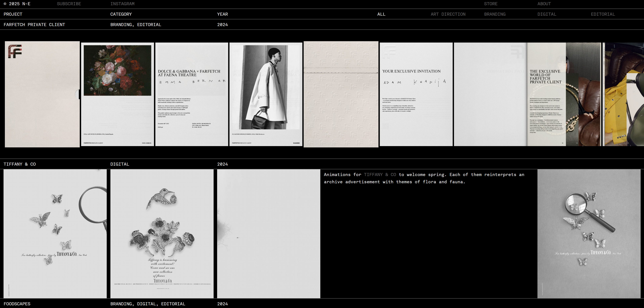Open the Tiffany hummingbird advertisement image
This screenshot has height=308, width=644.
tap(162, 234)
